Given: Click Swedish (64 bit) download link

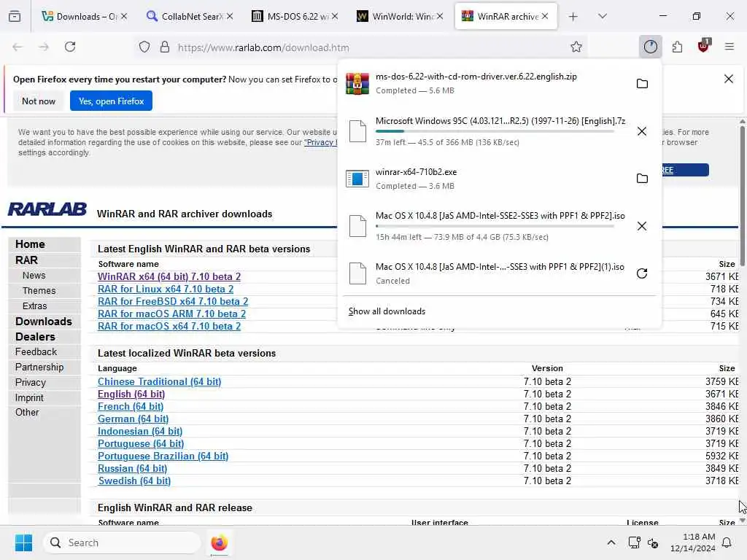Looking at the screenshot, I should 134,481.
